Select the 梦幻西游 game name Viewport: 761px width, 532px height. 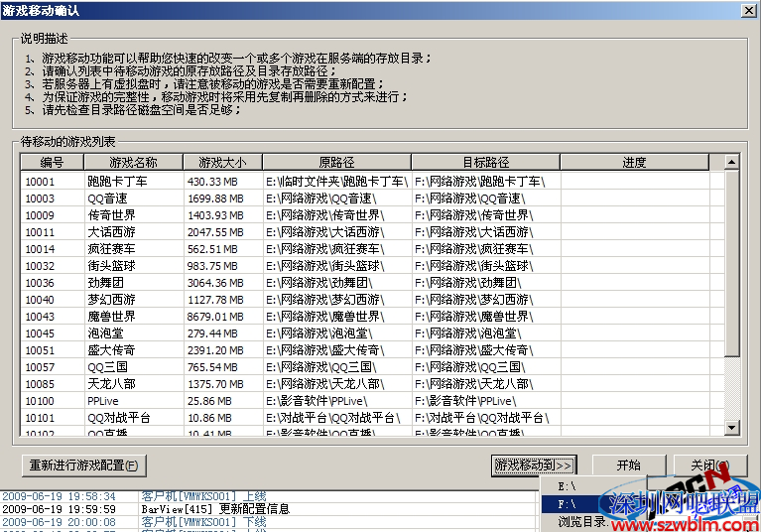(x=111, y=300)
